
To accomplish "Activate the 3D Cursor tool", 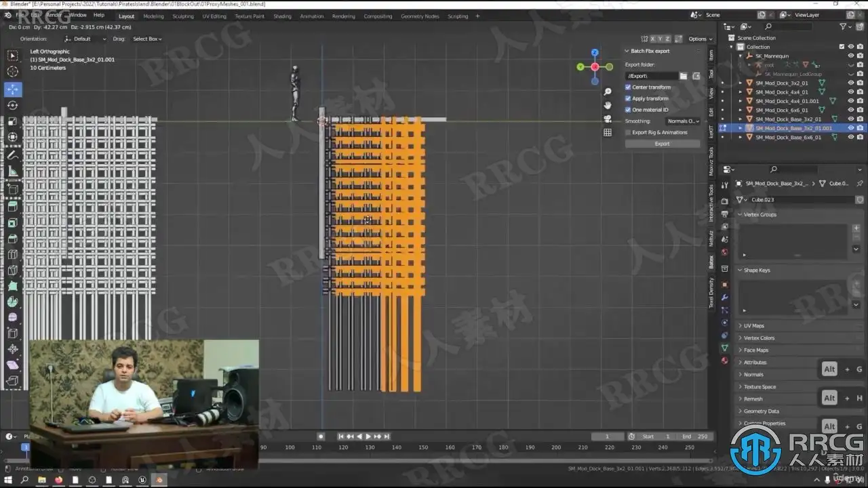I will (x=13, y=71).
